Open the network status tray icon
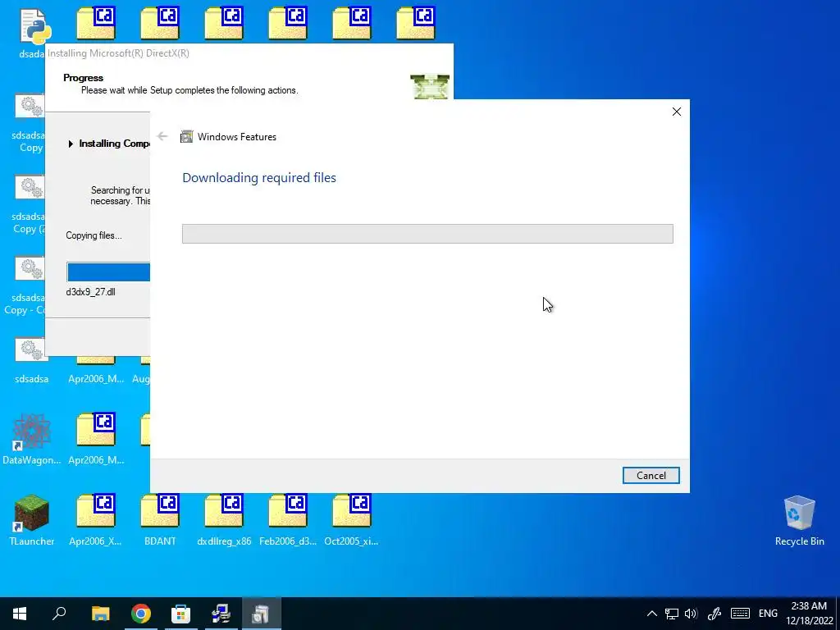840x630 pixels. pyautogui.click(x=672, y=614)
